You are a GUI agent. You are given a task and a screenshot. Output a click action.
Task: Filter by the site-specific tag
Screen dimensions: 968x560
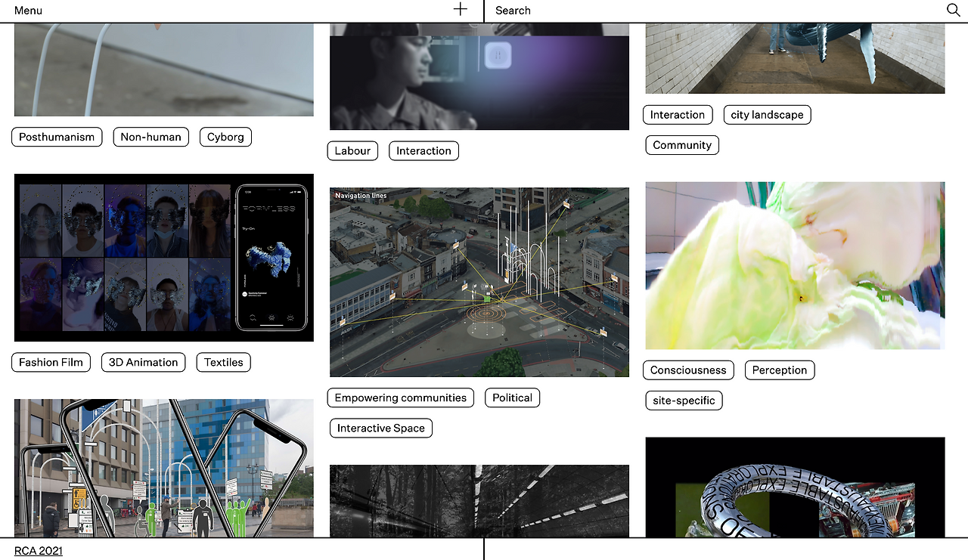pyautogui.click(x=684, y=400)
